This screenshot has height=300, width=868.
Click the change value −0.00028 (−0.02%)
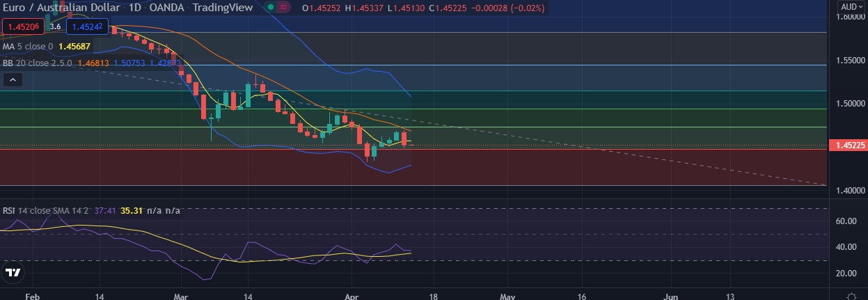pyautogui.click(x=507, y=8)
